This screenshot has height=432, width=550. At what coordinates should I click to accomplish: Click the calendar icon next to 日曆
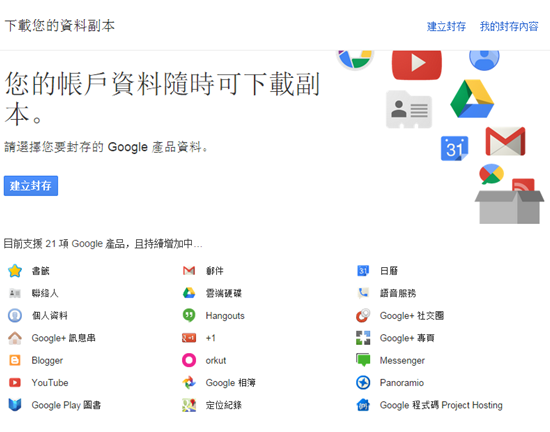[363, 271]
